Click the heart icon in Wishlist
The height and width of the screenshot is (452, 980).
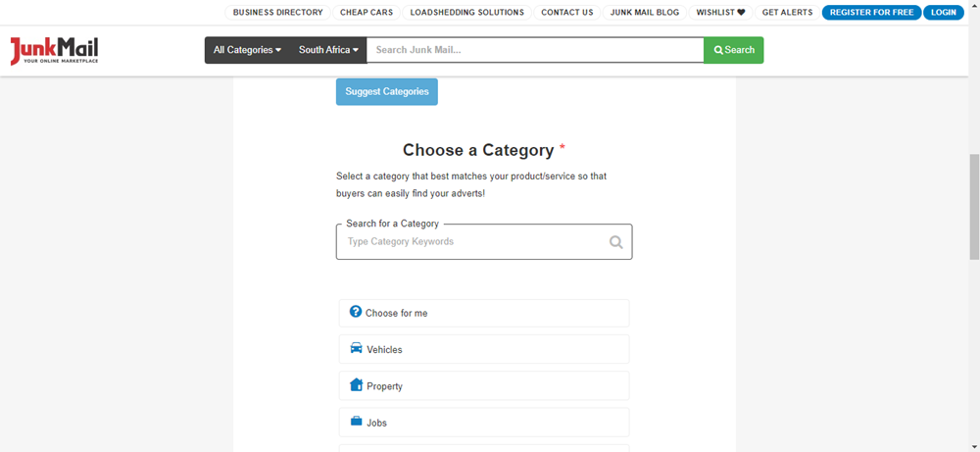point(741,13)
